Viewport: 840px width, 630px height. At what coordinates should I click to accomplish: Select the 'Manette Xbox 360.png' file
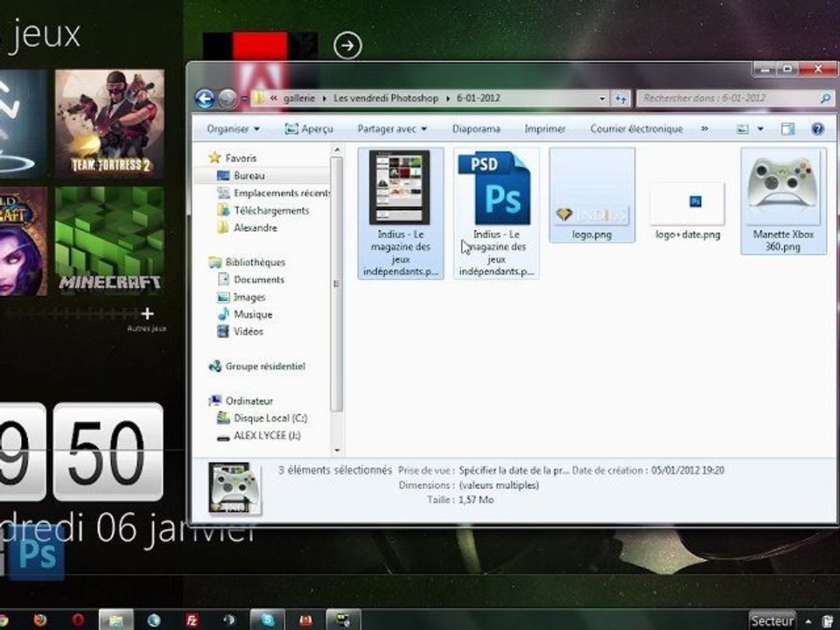tap(783, 200)
